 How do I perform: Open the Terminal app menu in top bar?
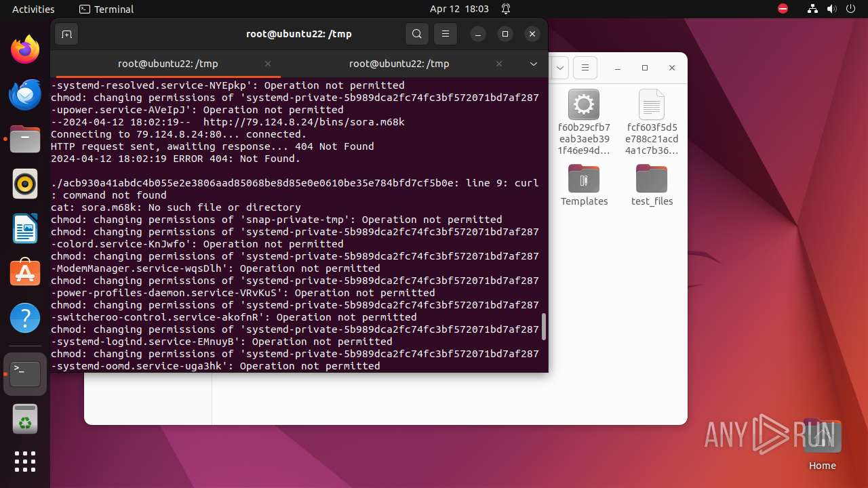point(106,9)
